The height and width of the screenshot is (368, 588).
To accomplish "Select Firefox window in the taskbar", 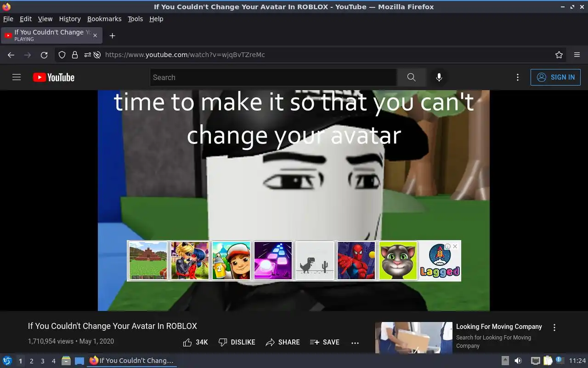I will point(132,361).
